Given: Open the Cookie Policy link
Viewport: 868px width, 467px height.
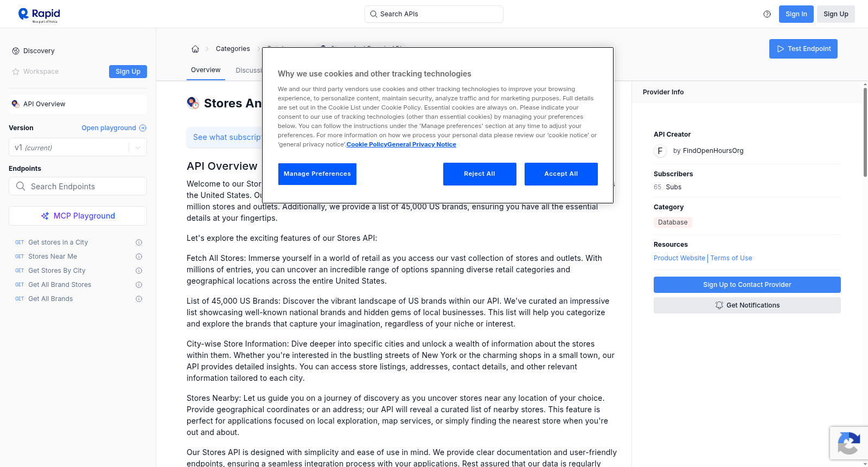Looking at the screenshot, I should click(367, 144).
